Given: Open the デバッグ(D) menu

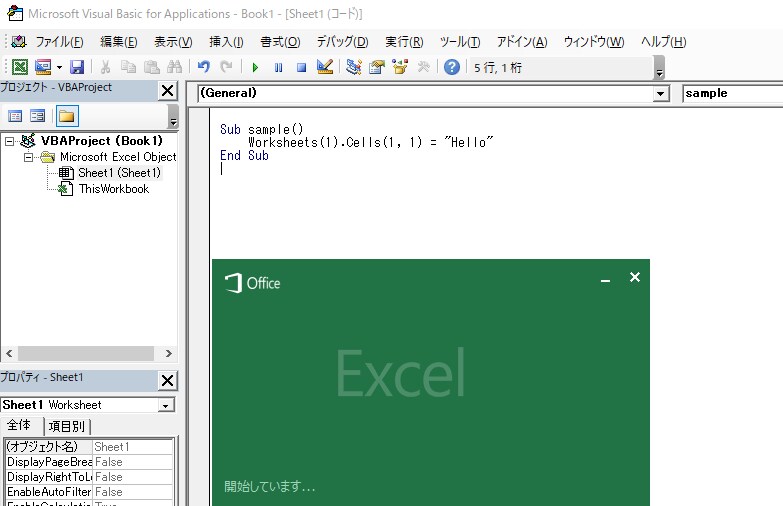Looking at the screenshot, I should pyautogui.click(x=343, y=42).
